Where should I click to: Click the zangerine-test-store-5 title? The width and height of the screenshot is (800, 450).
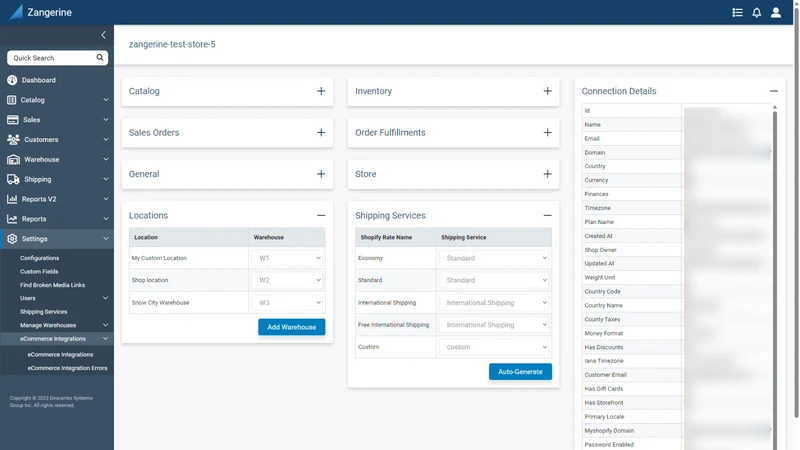(x=172, y=44)
